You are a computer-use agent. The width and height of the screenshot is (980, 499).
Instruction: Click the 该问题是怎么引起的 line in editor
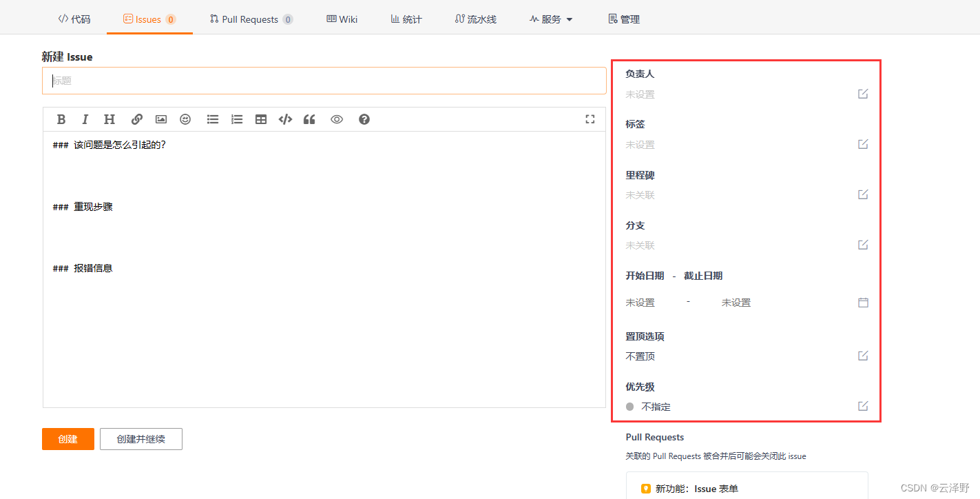[110, 145]
